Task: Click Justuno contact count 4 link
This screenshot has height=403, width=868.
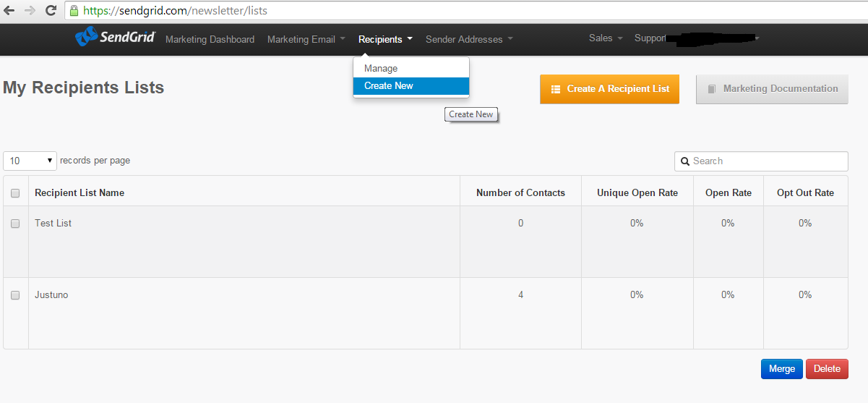Action: [520, 295]
